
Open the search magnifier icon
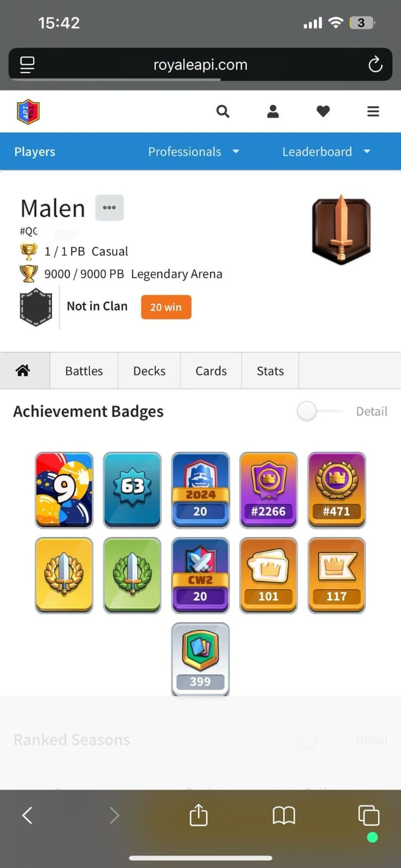pyautogui.click(x=222, y=111)
